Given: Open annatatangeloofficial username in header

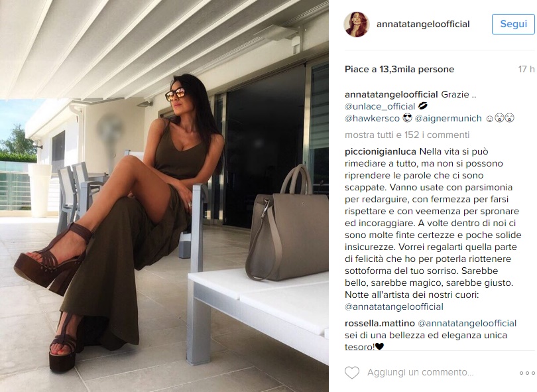Looking at the screenshot, I should (x=423, y=24).
